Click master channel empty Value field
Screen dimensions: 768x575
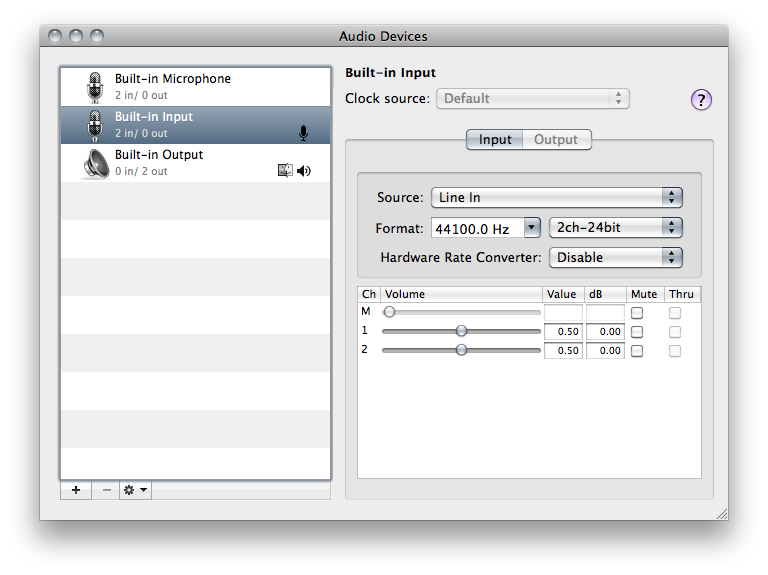563,312
